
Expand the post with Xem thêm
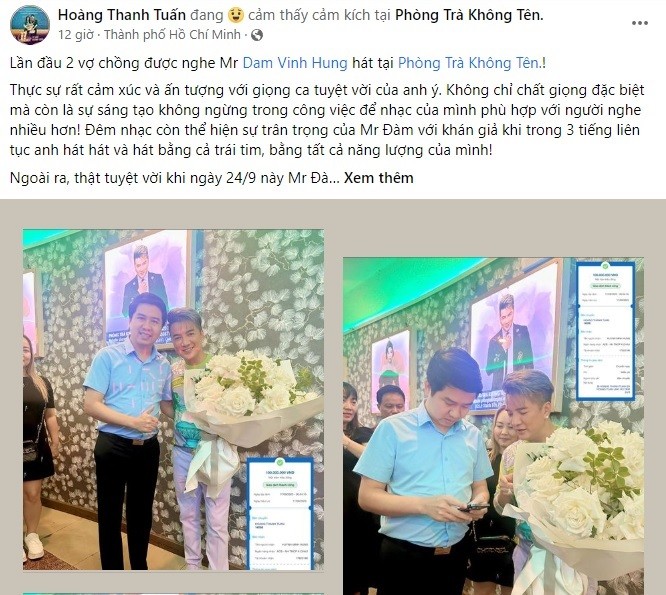point(378,178)
